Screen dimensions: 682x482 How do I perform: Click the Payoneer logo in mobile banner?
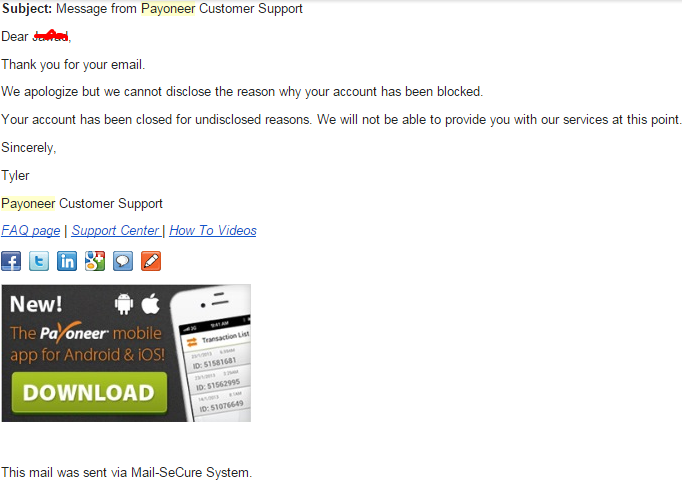click(x=74, y=334)
